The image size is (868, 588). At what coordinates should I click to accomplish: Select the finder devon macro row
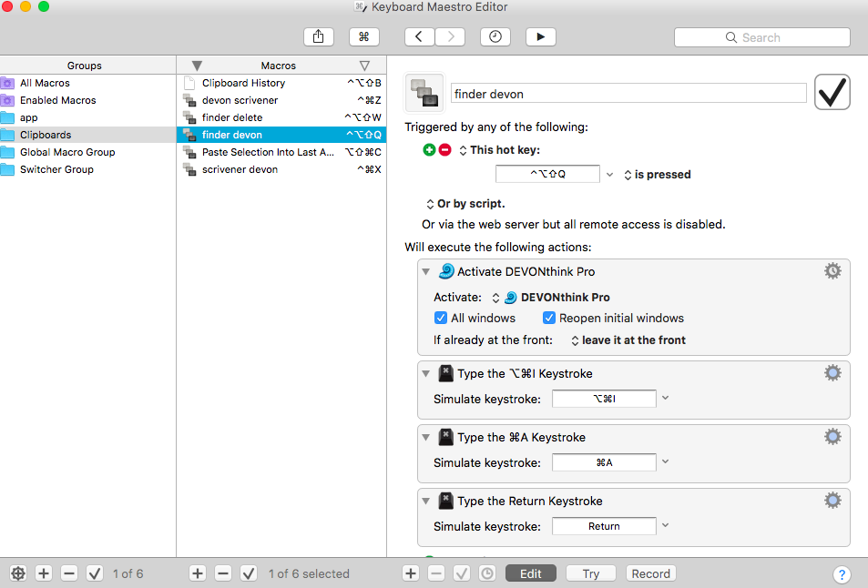pos(281,135)
